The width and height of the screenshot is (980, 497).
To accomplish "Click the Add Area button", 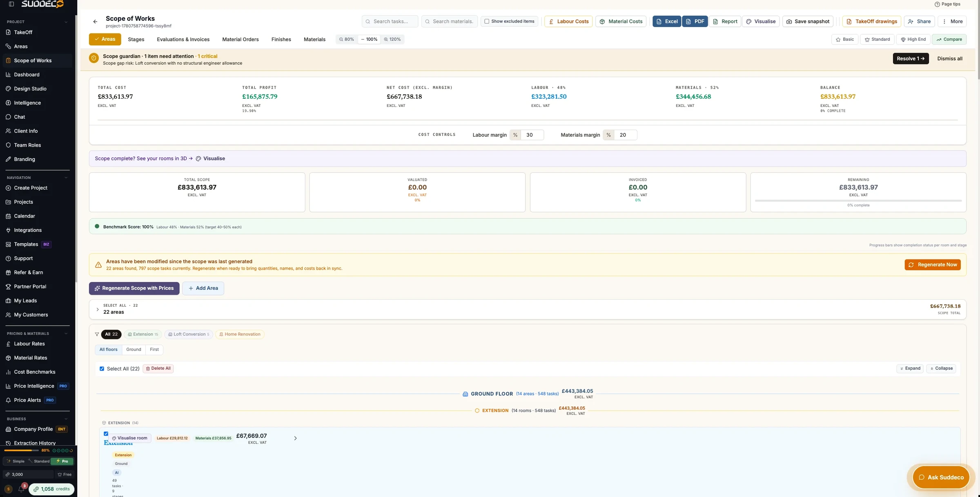I will click(203, 288).
